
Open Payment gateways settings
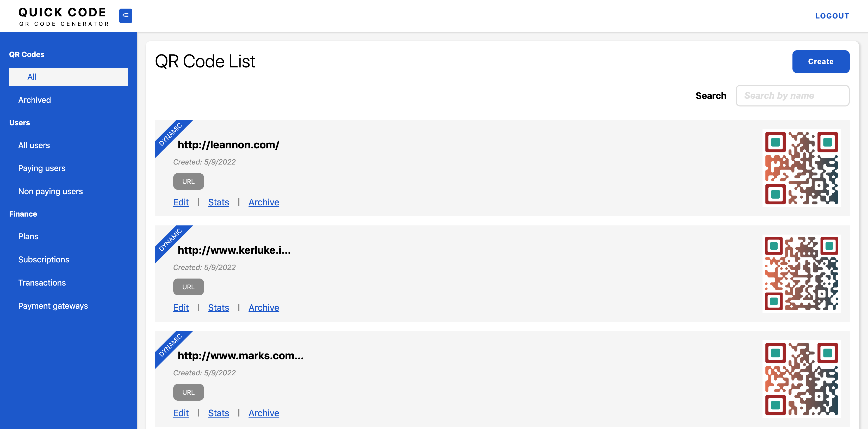tap(53, 306)
